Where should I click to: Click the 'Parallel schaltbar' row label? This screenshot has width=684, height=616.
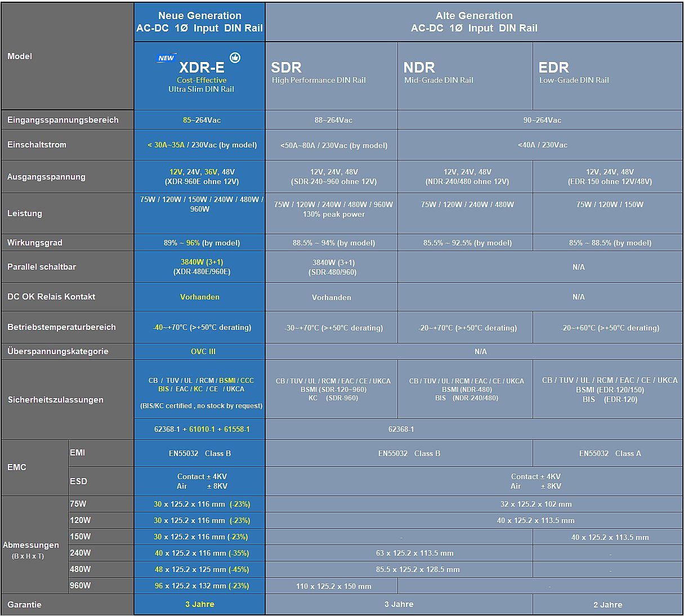42,267
